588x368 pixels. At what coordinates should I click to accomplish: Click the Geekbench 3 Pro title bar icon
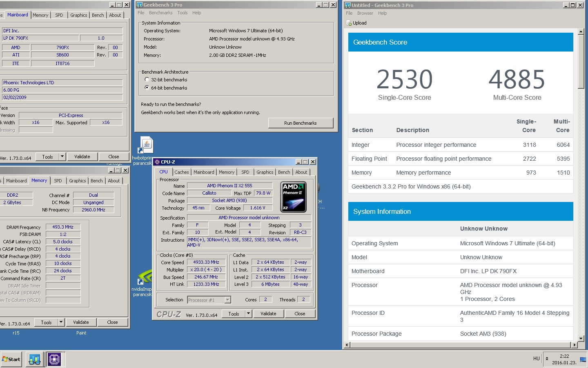tap(140, 5)
